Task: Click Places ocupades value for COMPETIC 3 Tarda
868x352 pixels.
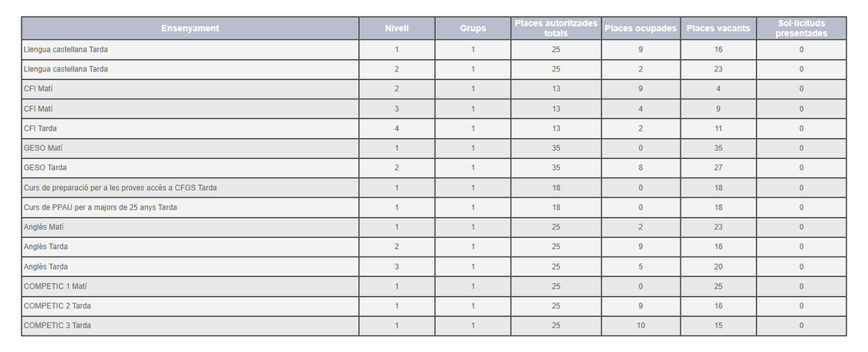Action: pos(640,326)
